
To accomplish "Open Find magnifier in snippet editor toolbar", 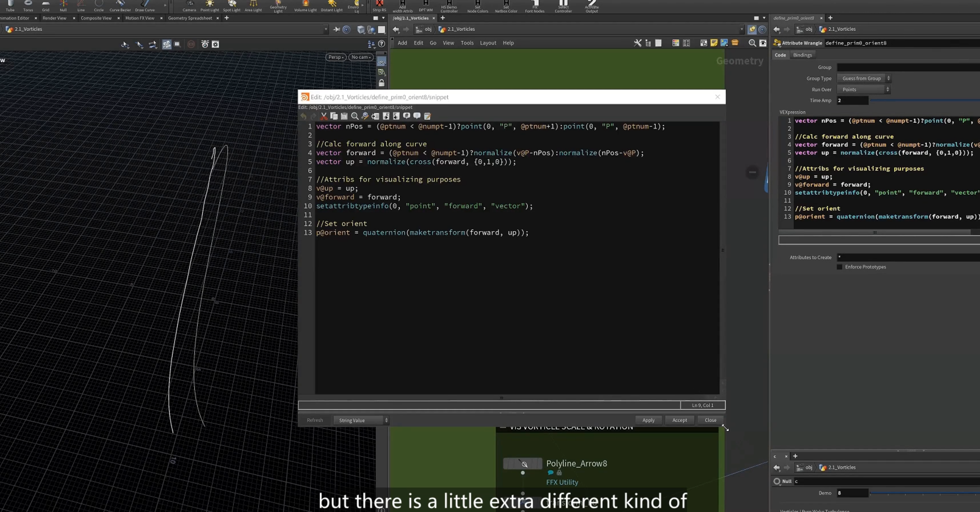I will coord(354,116).
